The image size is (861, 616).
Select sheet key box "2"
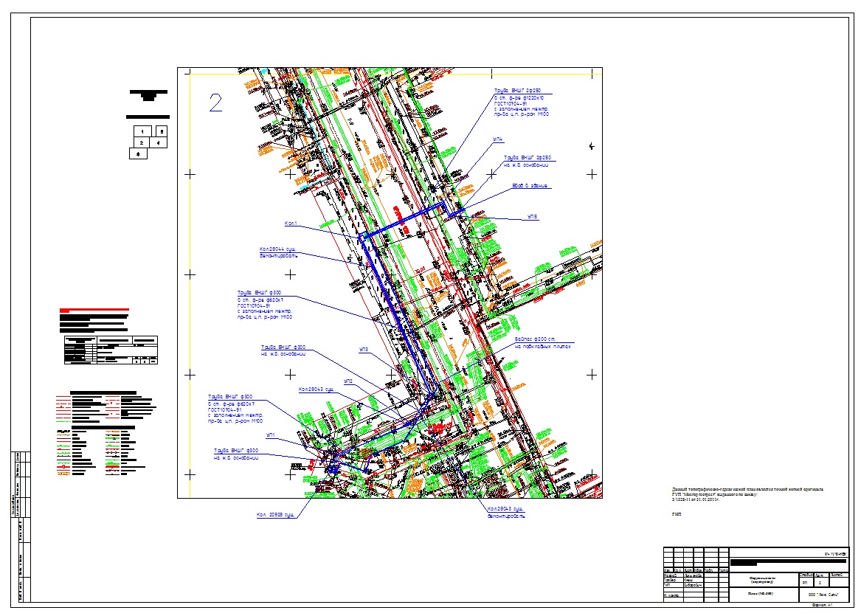coord(142,142)
